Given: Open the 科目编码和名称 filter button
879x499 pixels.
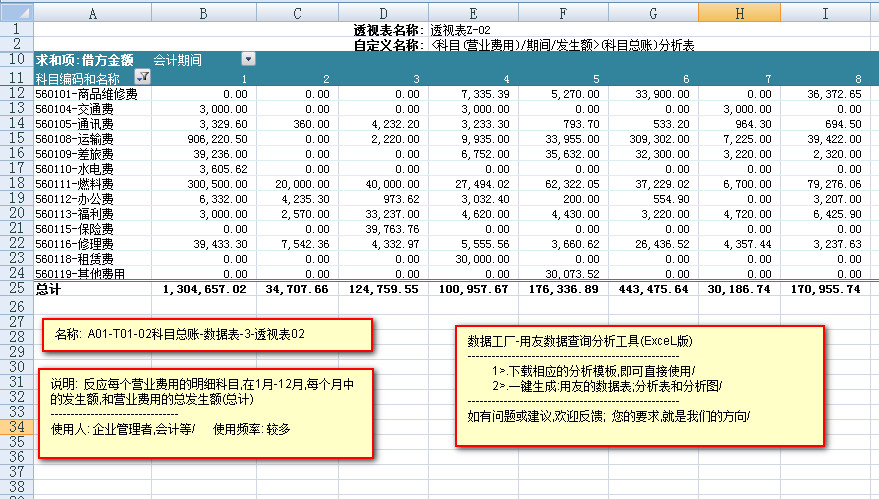Looking at the screenshot, I should click(x=142, y=78).
